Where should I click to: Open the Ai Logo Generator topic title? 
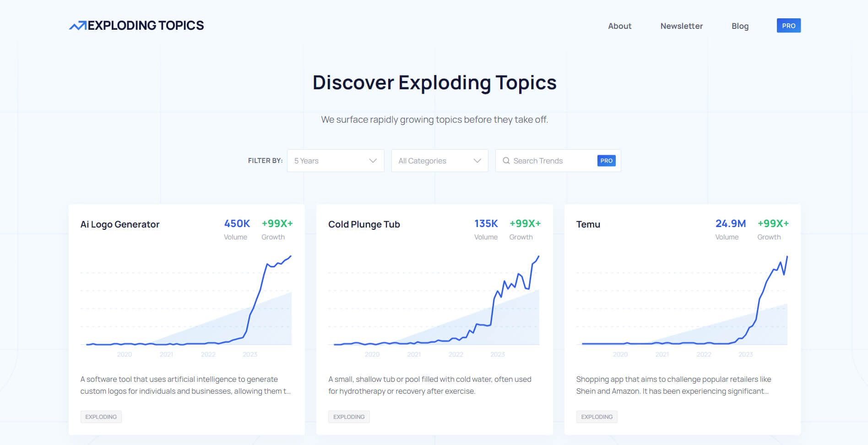(x=120, y=224)
